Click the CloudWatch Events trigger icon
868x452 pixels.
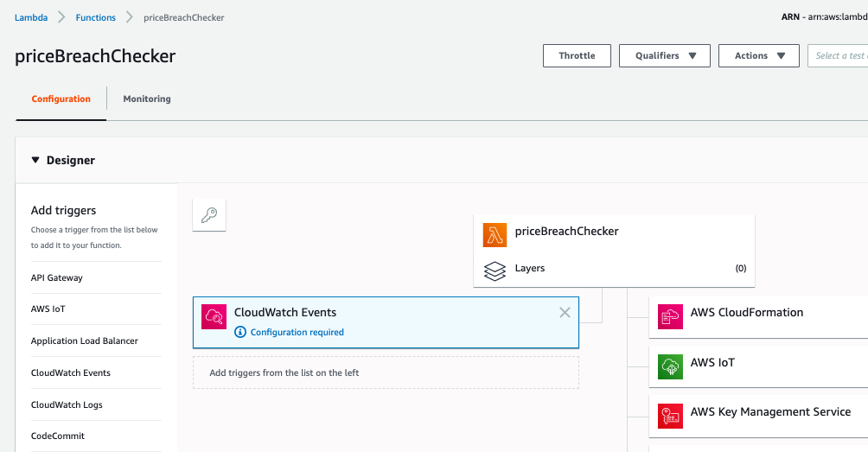(x=214, y=316)
